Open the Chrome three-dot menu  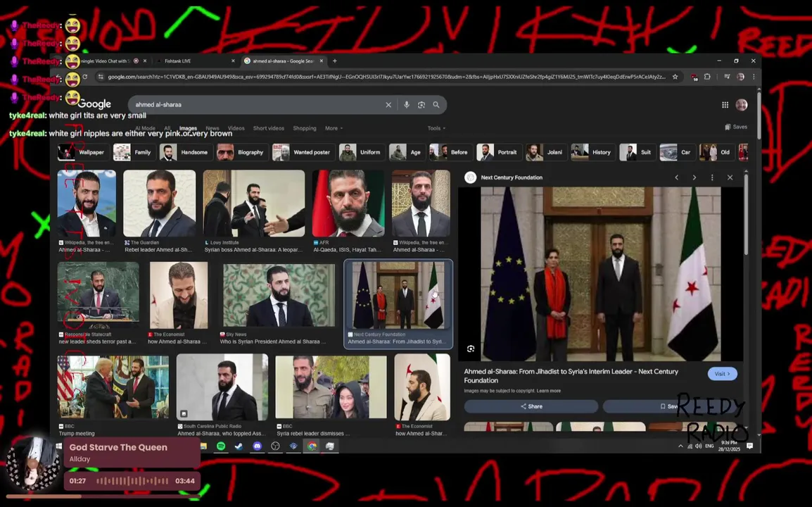tap(754, 77)
